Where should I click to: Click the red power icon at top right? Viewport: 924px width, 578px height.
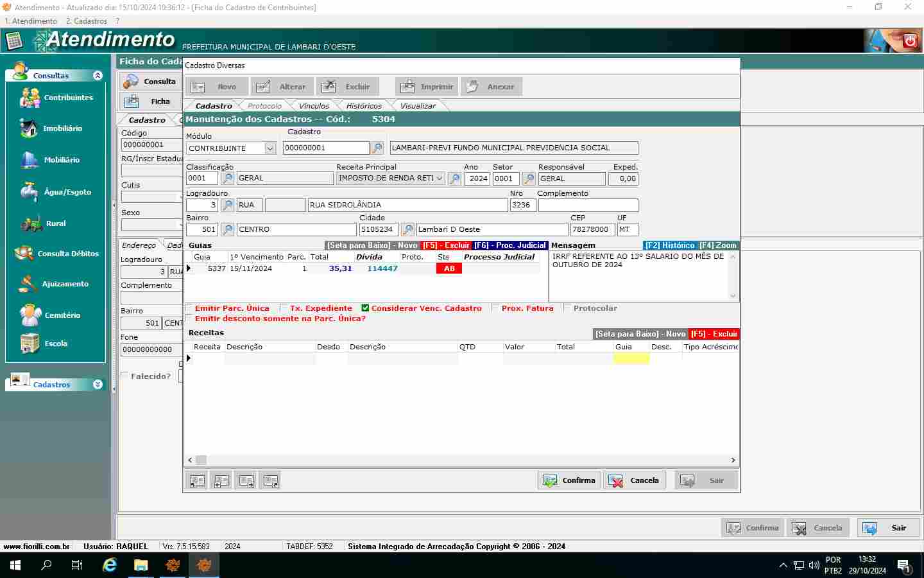909,41
